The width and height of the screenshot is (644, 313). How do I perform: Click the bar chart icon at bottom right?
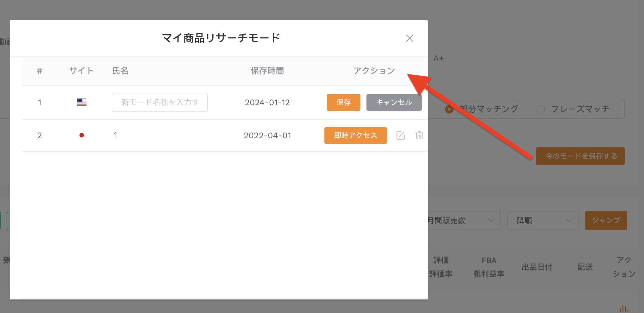click(624, 308)
